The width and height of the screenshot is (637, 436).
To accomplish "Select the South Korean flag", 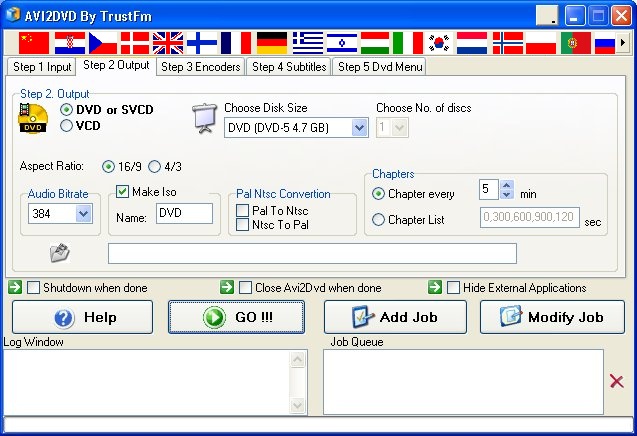I will click(x=439, y=42).
